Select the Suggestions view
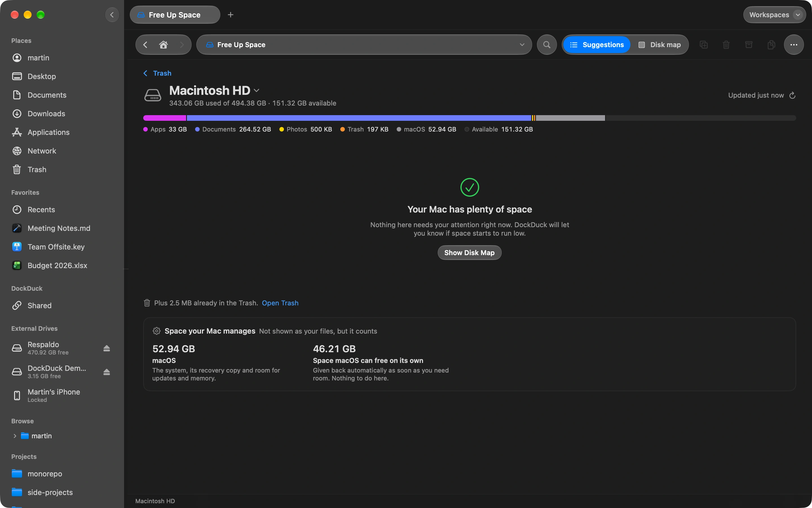The height and width of the screenshot is (508, 812). point(597,45)
